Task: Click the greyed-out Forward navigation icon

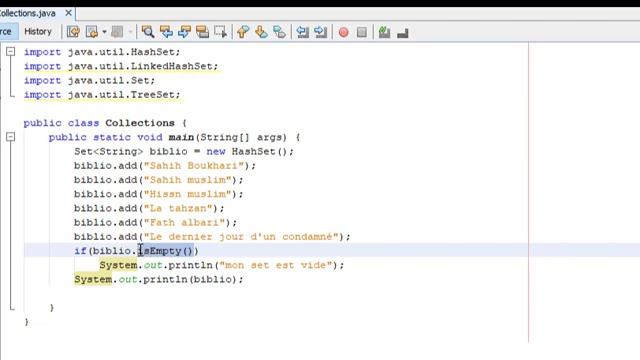Action: (x=118, y=32)
